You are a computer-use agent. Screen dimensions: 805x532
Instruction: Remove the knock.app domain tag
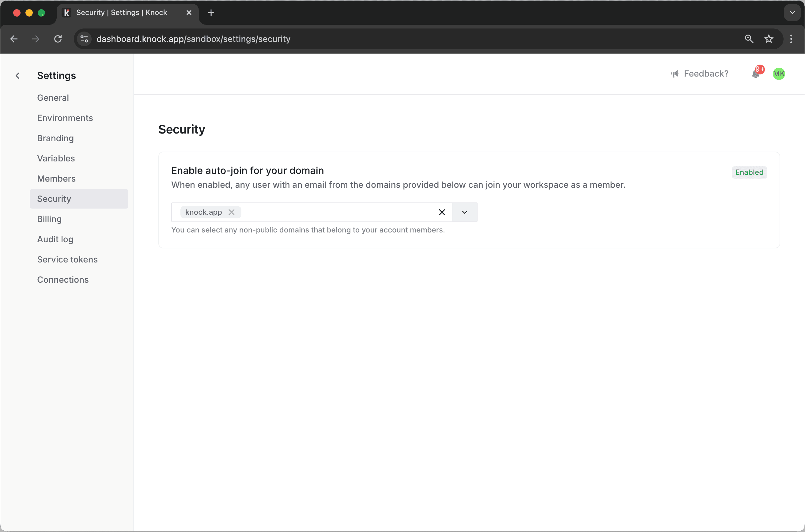[232, 212]
